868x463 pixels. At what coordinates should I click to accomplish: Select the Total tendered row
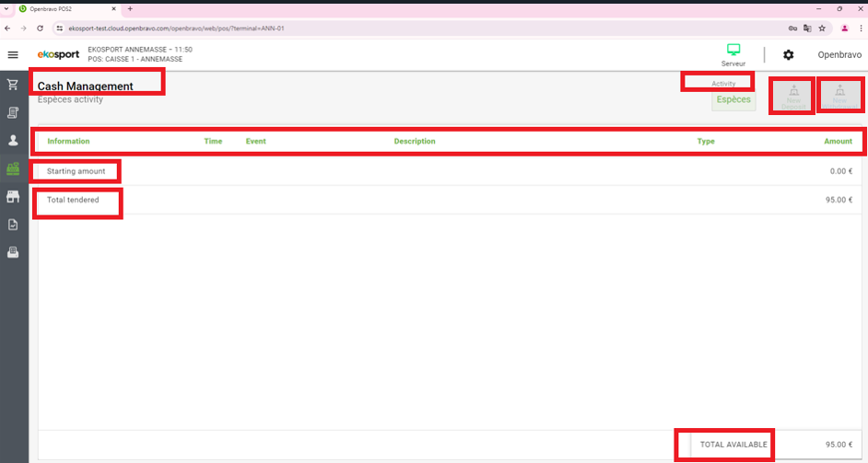point(450,200)
